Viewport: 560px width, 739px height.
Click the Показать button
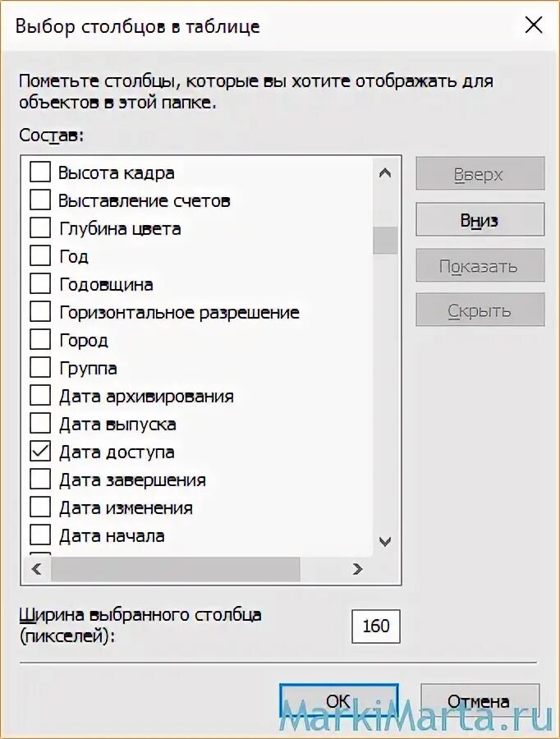(x=480, y=266)
